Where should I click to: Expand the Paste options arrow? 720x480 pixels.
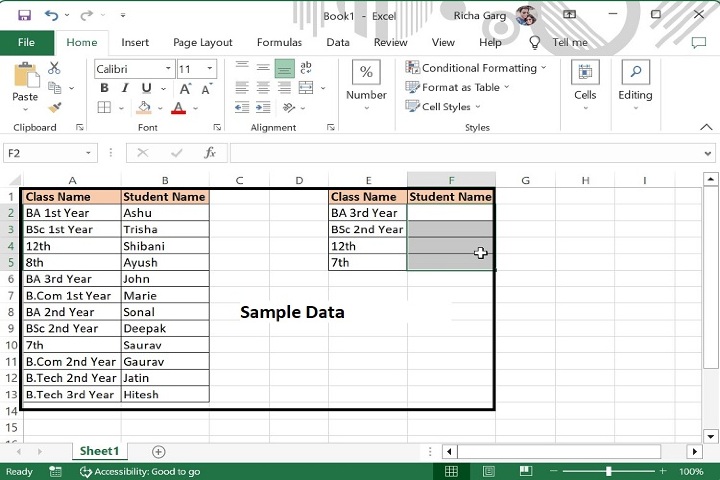pos(25,109)
